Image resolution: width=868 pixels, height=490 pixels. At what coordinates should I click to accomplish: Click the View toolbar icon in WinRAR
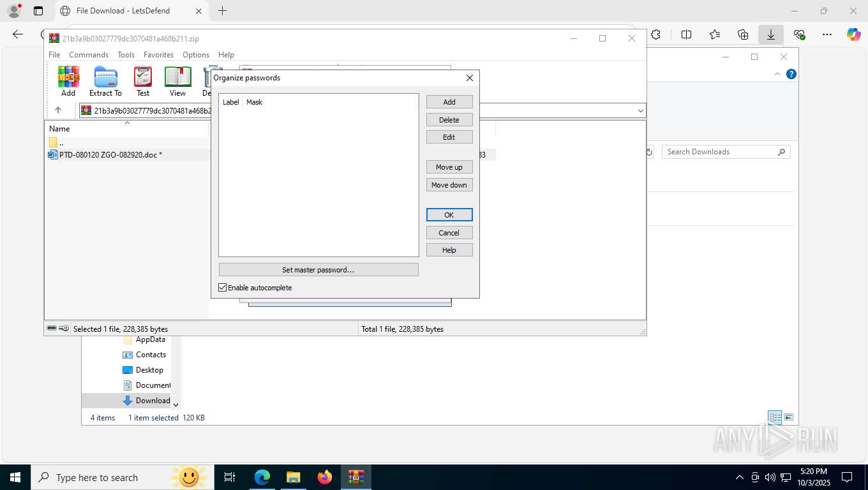177,82
